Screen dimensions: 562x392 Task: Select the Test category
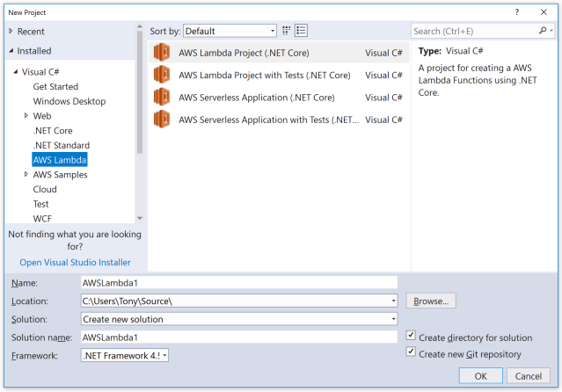40,204
